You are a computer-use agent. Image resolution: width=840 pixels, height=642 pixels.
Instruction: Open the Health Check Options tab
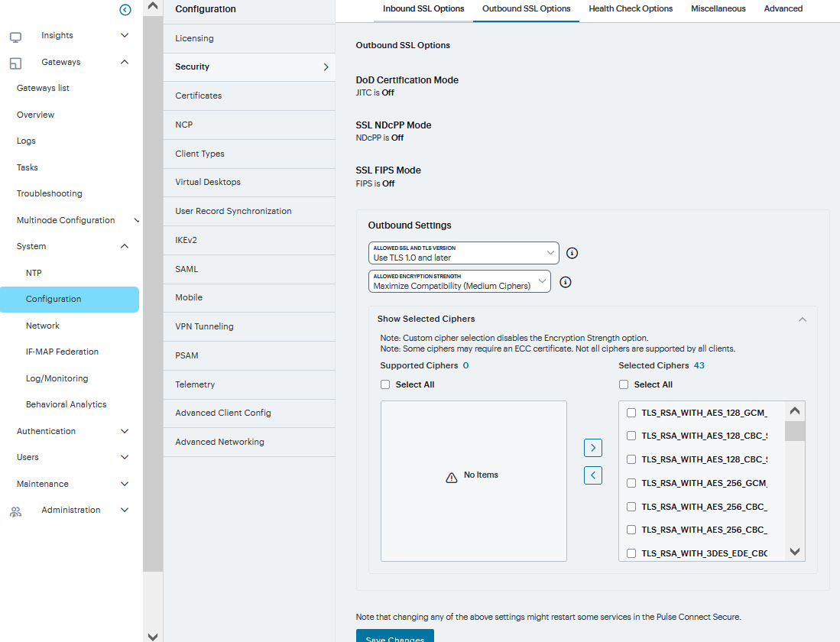tap(631, 9)
